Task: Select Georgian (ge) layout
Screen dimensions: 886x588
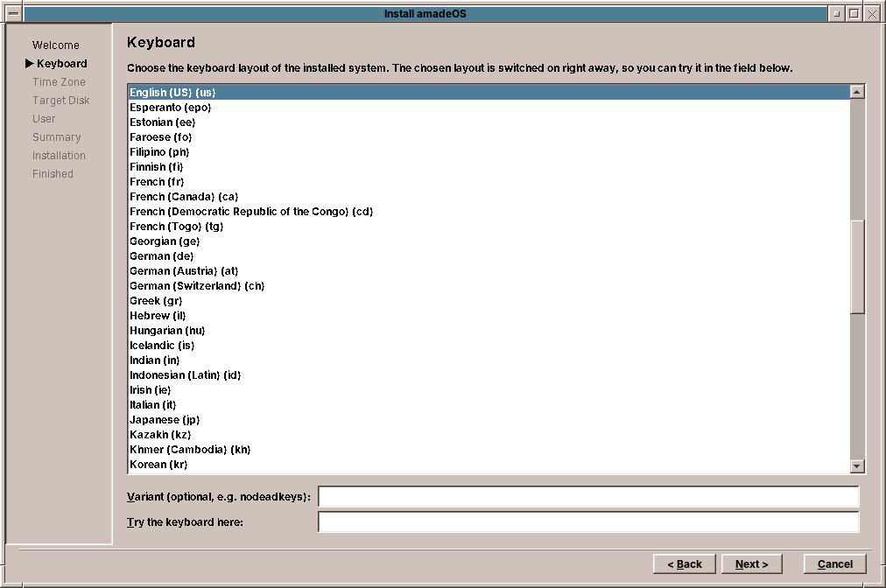Action: click(489, 241)
